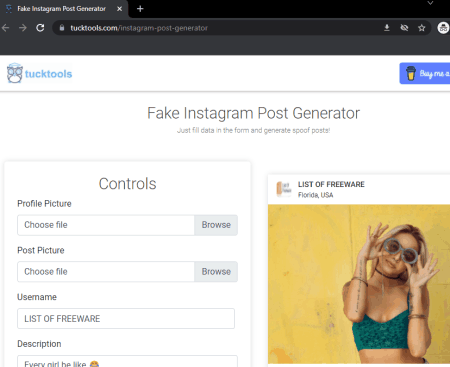Image resolution: width=450 pixels, height=367 pixels.
Task: Click the Florida, USA location text
Action: [x=315, y=195]
